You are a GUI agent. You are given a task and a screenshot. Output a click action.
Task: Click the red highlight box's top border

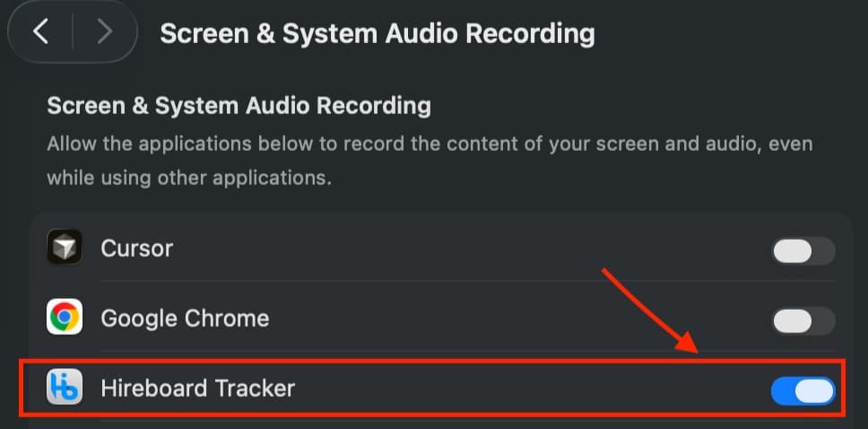click(433, 361)
